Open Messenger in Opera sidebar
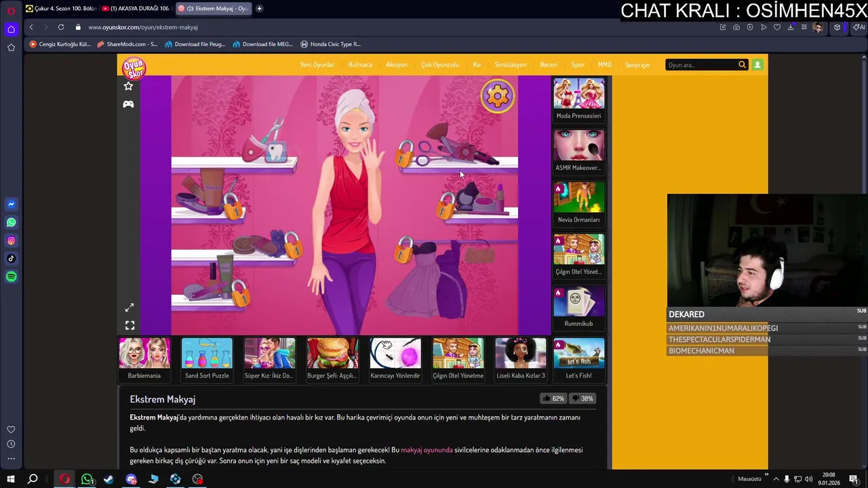Image resolution: width=868 pixels, height=488 pixels. pos(11,204)
